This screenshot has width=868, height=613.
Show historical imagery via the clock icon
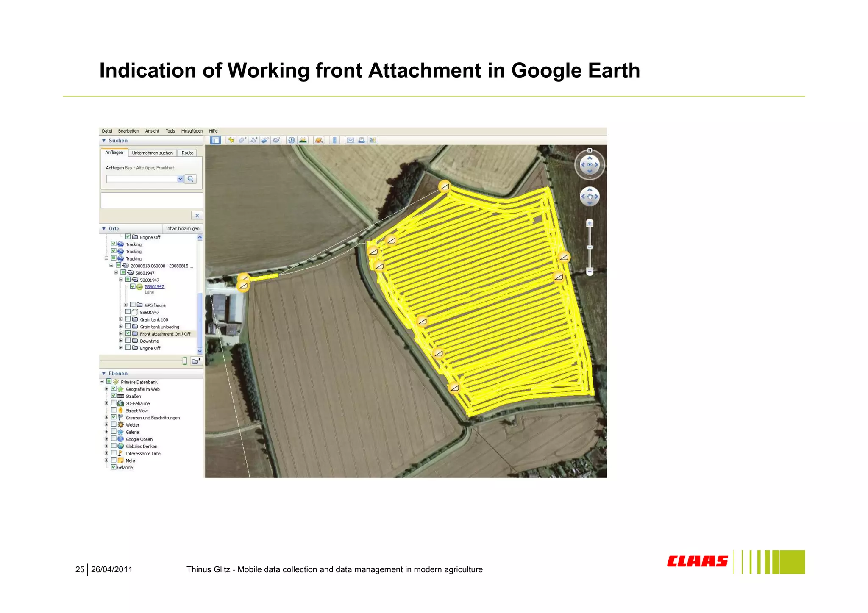tap(292, 140)
